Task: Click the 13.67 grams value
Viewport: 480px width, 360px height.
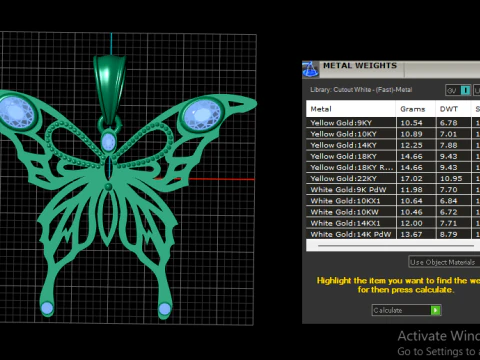Action: point(411,234)
